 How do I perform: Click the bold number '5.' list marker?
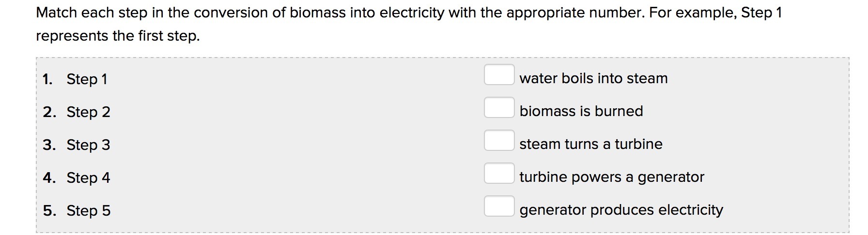tap(49, 211)
